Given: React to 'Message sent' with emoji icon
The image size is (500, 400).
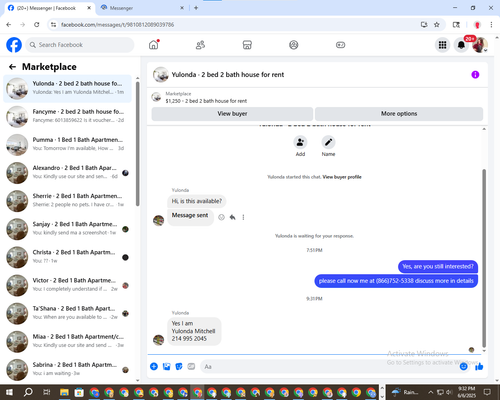Looking at the screenshot, I should [x=221, y=217].
